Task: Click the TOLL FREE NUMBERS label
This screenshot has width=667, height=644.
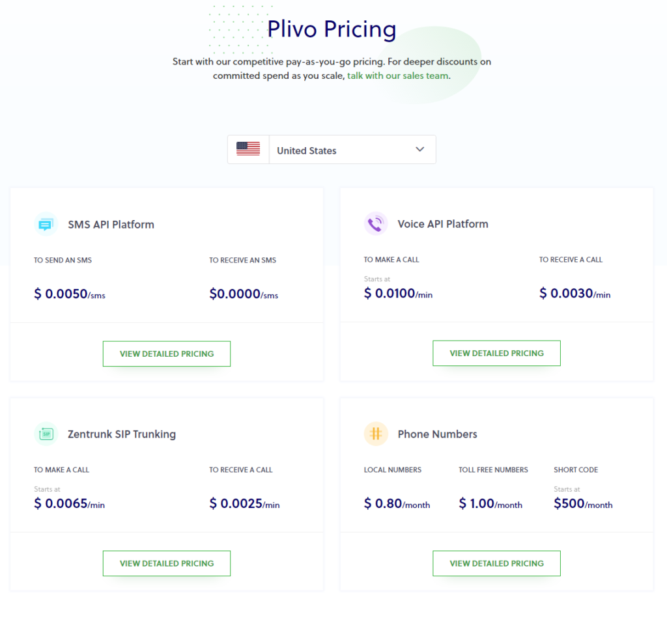Action: coord(492,469)
